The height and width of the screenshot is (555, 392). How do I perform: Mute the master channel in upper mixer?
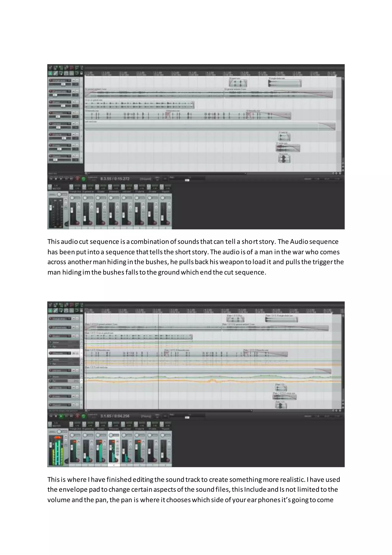click(x=66, y=200)
